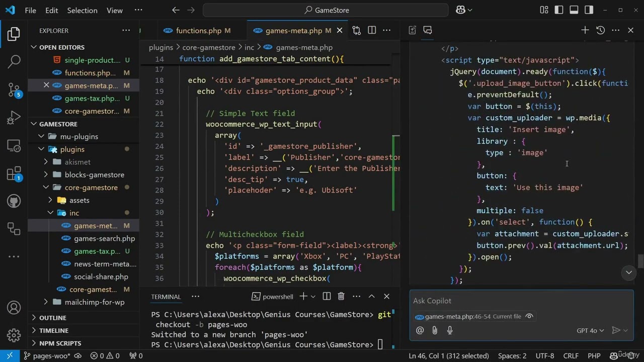
Task: Toggle secondary side bar visibility
Action: point(589,10)
